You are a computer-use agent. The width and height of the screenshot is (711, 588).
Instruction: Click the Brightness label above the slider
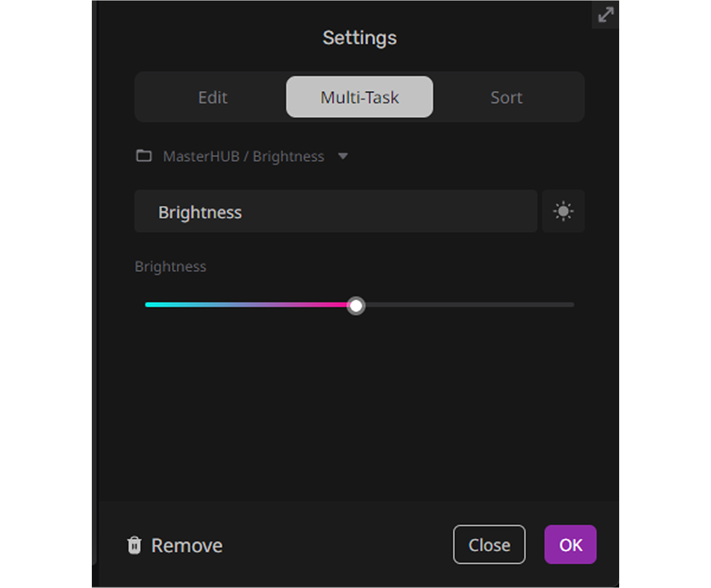tap(171, 266)
